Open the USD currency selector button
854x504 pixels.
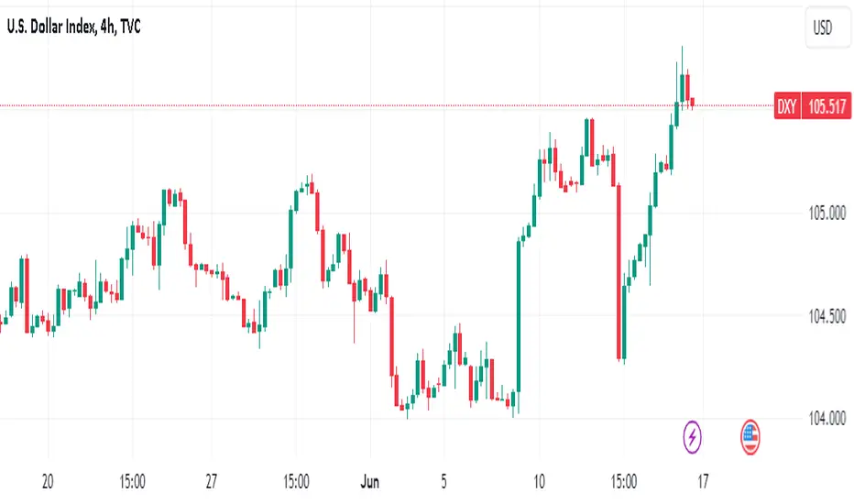[x=823, y=27]
